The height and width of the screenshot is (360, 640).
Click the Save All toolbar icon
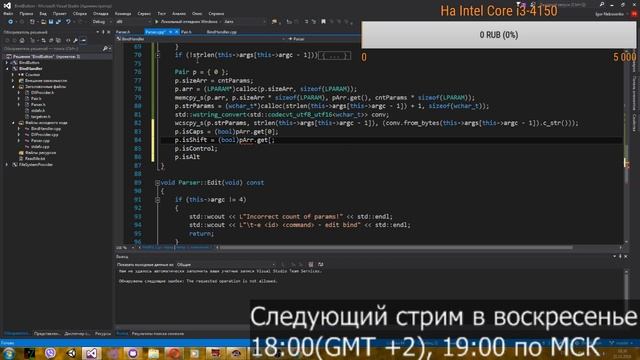(58, 22)
